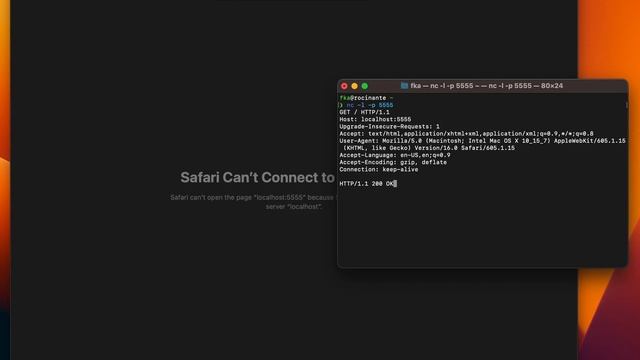Minimize the Terminal window with yellow button
The image size is (640, 360).
[x=354, y=86]
